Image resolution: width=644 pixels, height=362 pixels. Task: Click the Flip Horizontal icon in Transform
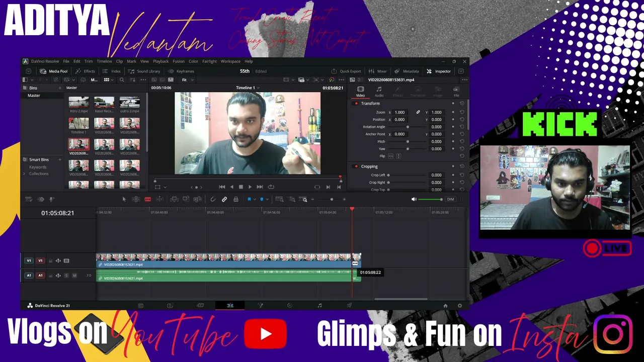click(x=390, y=156)
